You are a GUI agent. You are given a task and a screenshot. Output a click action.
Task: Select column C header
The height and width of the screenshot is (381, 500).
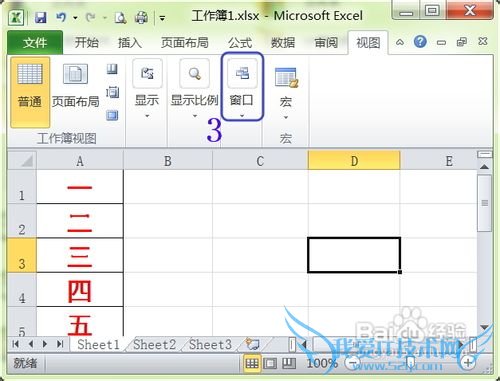(260, 161)
